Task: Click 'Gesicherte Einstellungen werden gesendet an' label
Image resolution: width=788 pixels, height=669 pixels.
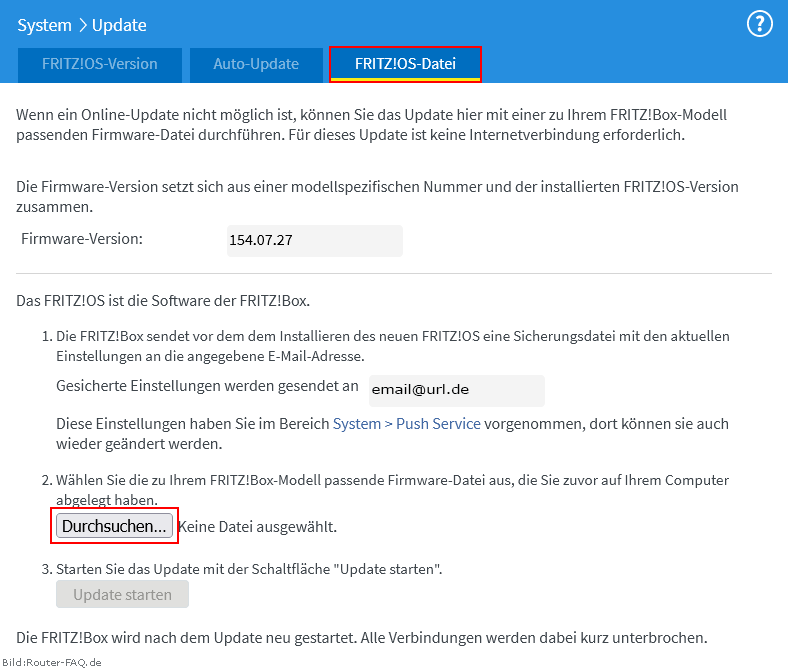Action: point(207,386)
